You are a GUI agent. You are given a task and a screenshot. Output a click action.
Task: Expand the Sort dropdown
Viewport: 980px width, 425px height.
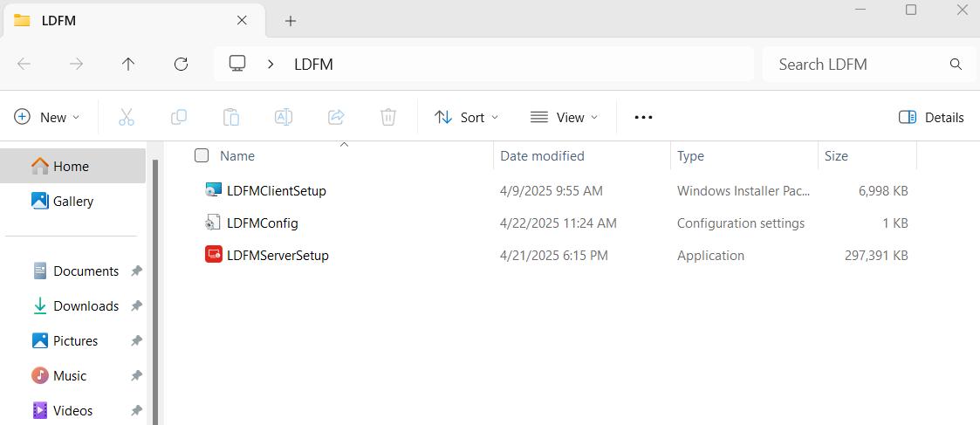click(x=467, y=117)
